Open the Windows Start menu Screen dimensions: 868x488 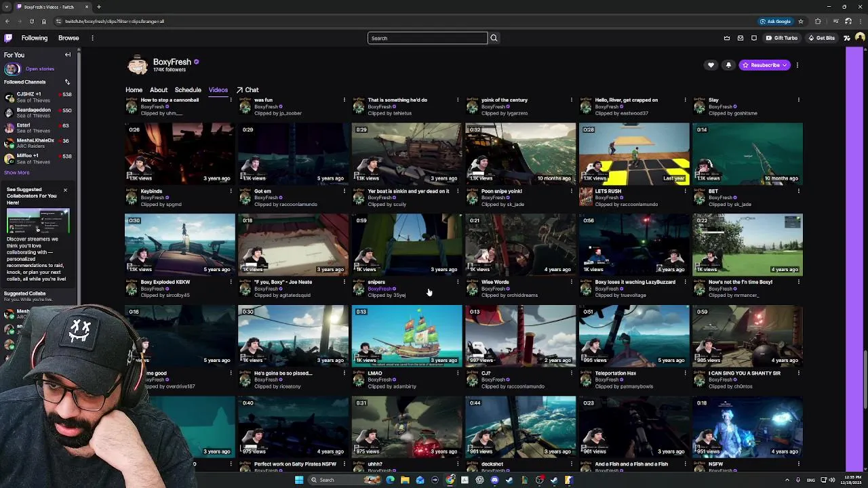pyautogui.click(x=299, y=480)
